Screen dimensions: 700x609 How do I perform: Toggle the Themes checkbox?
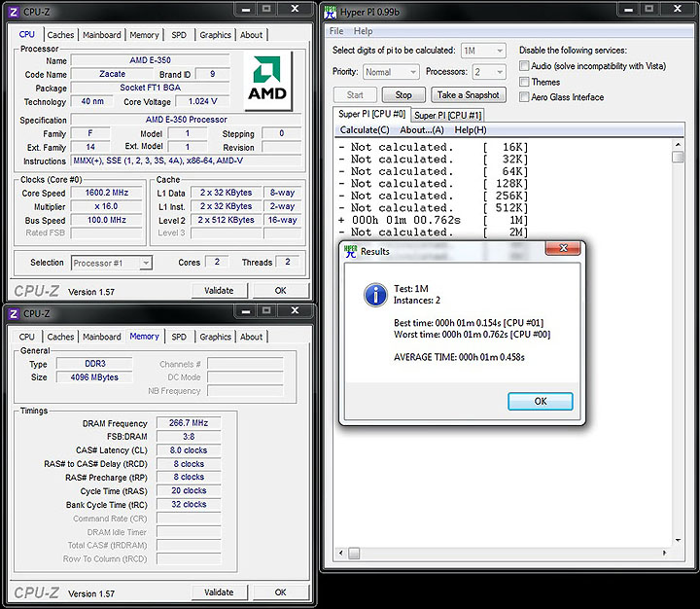click(x=524, y=82)
